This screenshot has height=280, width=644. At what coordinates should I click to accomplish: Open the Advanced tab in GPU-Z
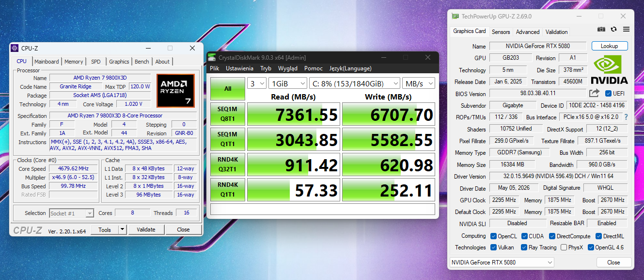point(528,32)
